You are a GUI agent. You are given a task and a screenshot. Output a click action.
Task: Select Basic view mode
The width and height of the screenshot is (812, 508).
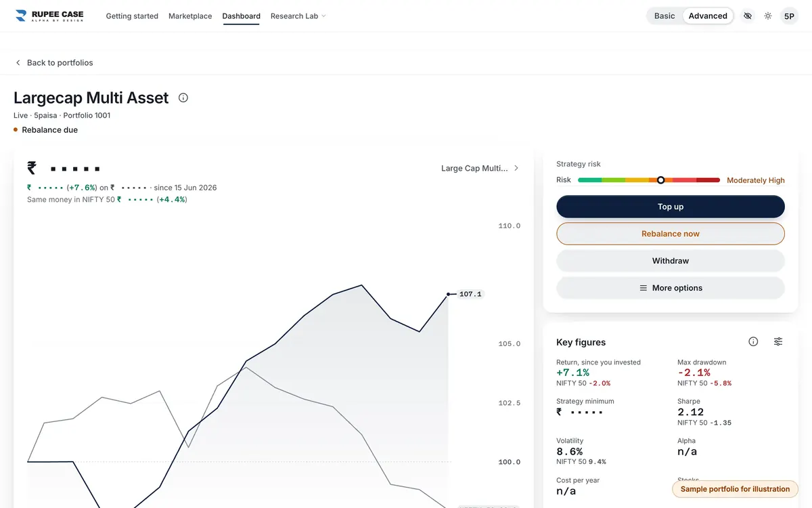coord(664,16)
